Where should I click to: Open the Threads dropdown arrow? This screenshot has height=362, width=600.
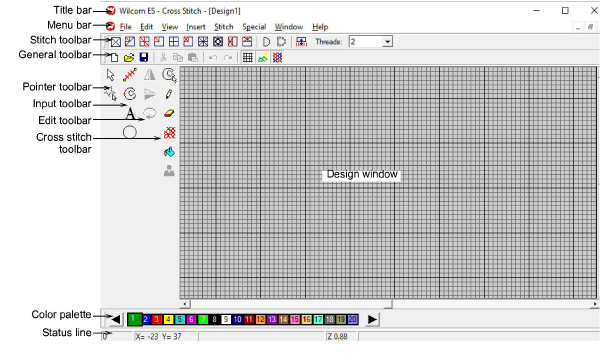pyautogui.click(x=387, y=42)
